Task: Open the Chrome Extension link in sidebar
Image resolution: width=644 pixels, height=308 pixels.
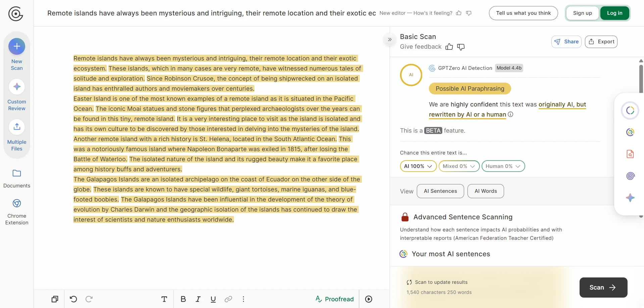Action: (x=17, y=204)
